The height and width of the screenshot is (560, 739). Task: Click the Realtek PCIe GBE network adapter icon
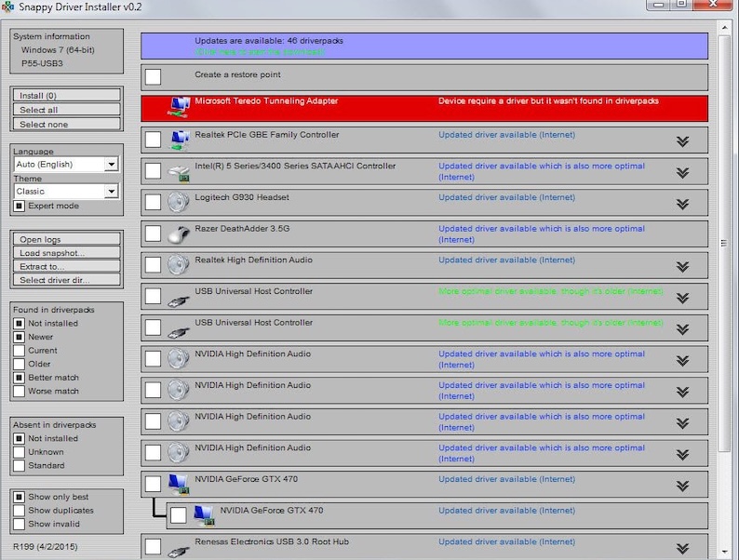pos(178,140)
